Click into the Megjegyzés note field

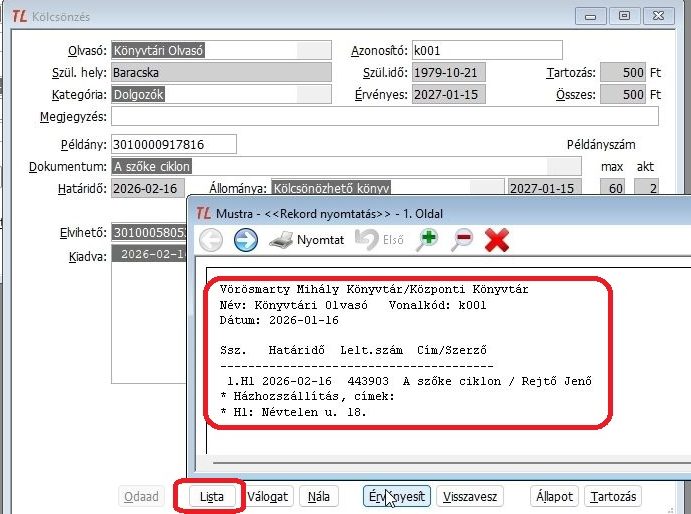(384, 117)
